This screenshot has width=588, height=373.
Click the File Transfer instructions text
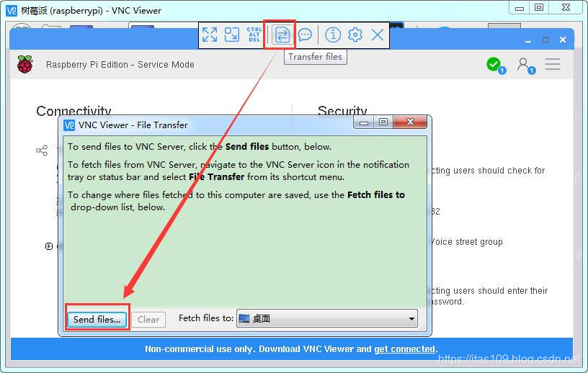point(239,176)
